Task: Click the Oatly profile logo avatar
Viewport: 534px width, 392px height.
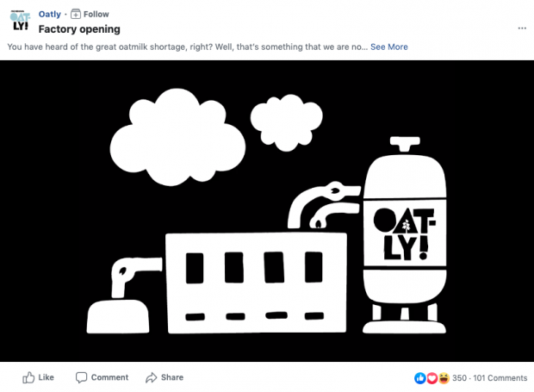Action: (20, 21)
